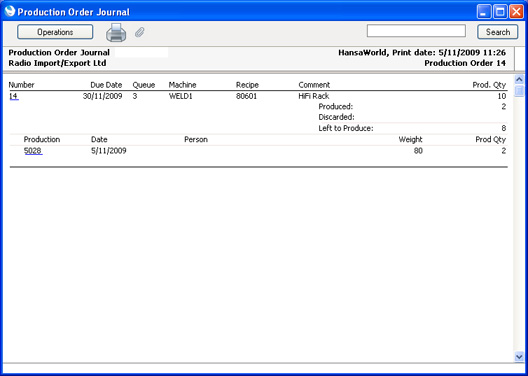The height and width of the screenshot is (376, 528).
Task: Click the HiFi Rack comment text
Action: pyautogui.click(x=314, y=96)
